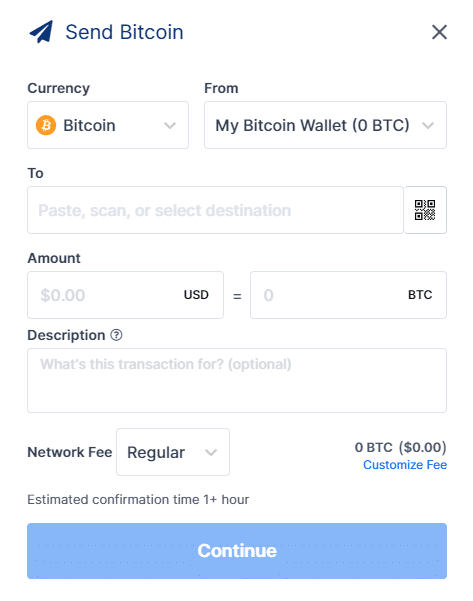Click the Continue button
Screen dimensions: 473x601
[237, 551]
